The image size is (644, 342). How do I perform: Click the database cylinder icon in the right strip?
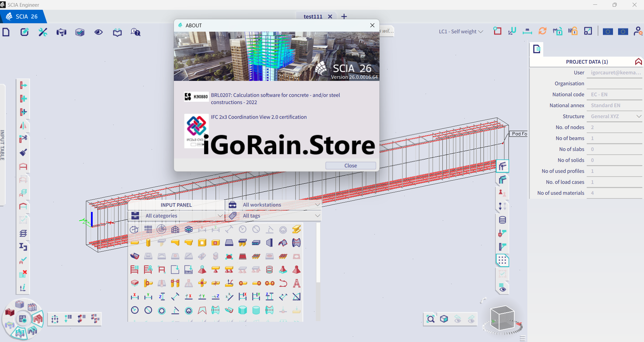click(x=502, y=220)
